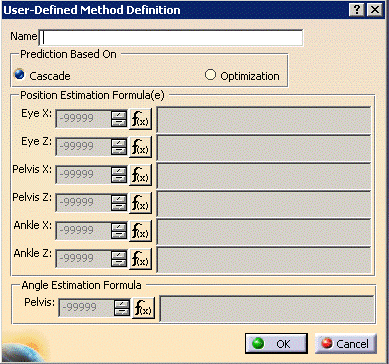Open formula editor for Ankle X
Viewport: 389px width, 364px height.
(140, 231)
